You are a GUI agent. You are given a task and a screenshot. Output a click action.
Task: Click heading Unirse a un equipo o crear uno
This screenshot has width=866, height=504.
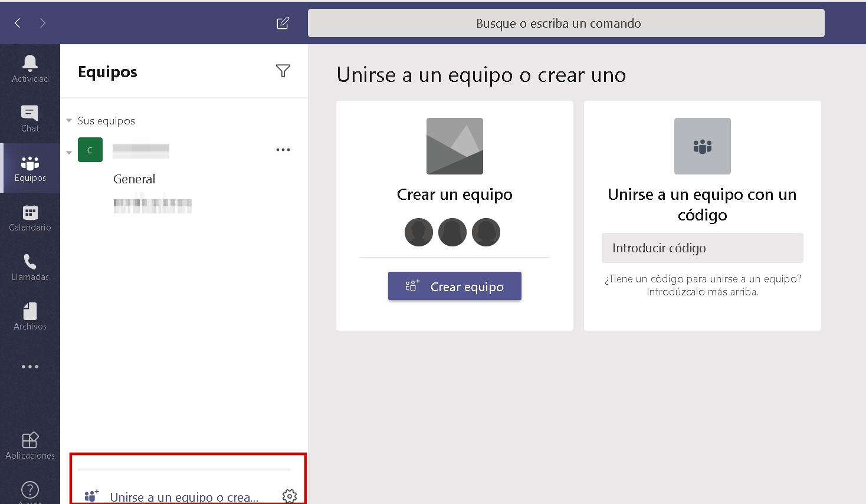pos(481,75)
